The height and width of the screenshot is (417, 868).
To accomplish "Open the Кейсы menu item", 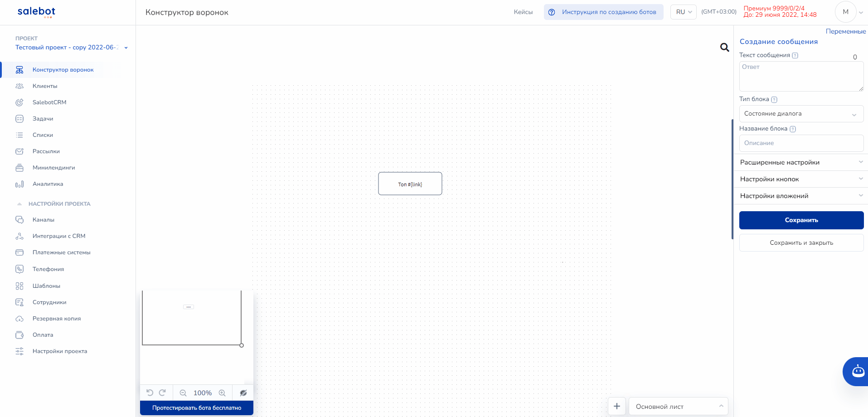I will pos(523,12).
